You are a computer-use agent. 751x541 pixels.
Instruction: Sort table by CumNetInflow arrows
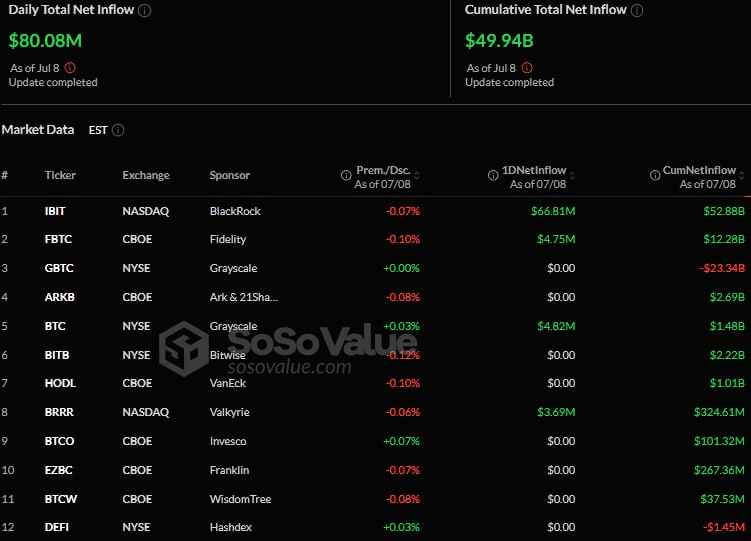[x=742, y=176]
